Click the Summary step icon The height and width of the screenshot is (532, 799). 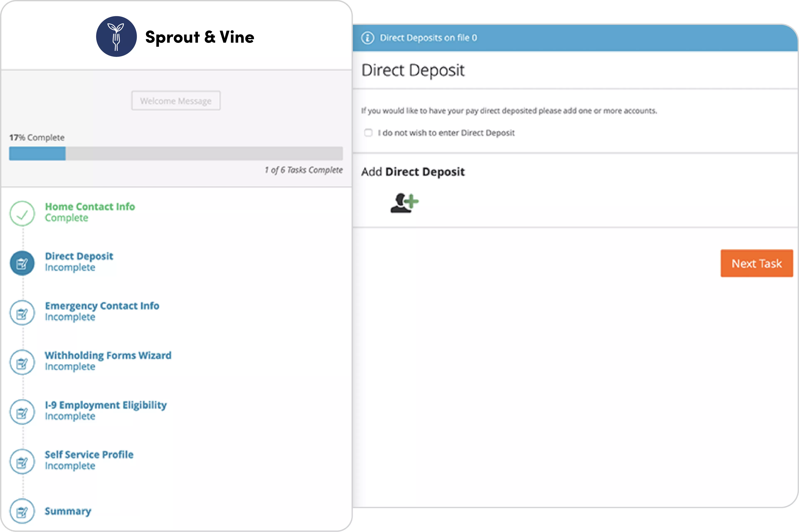click(22, 511)
